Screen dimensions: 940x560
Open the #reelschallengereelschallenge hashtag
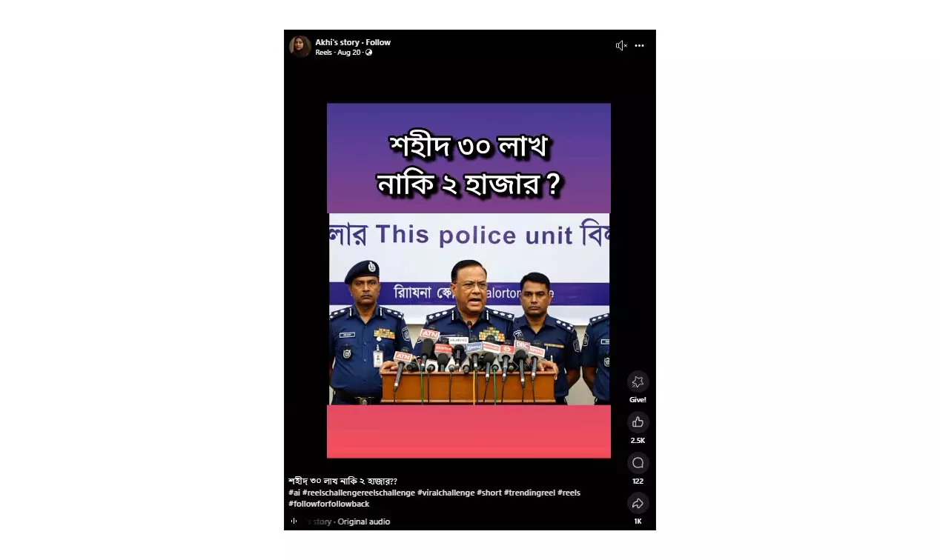[359, 493]
